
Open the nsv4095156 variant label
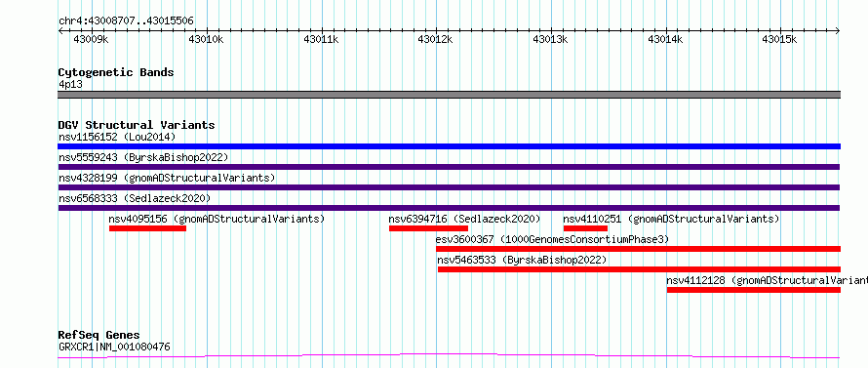pos(217,219)
